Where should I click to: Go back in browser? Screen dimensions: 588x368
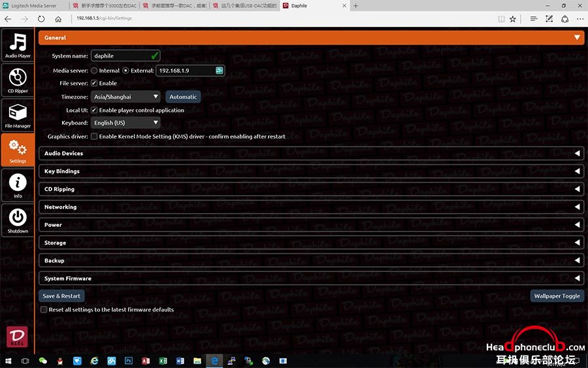[8, 19]
